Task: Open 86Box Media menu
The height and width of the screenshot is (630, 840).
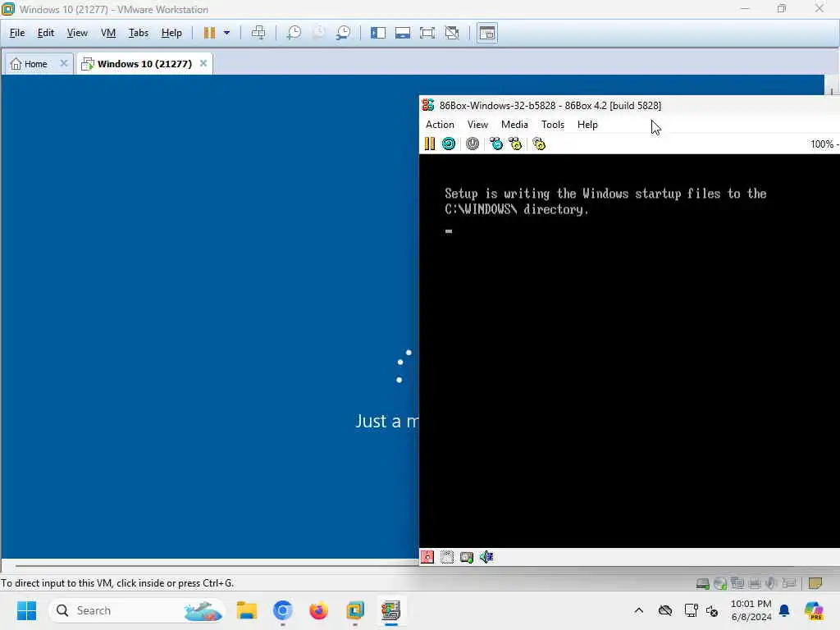Action: 514,125
